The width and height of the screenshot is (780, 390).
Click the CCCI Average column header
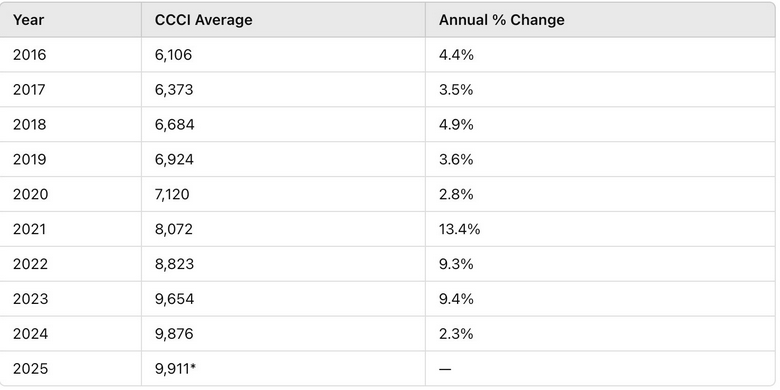pos(203,20)
